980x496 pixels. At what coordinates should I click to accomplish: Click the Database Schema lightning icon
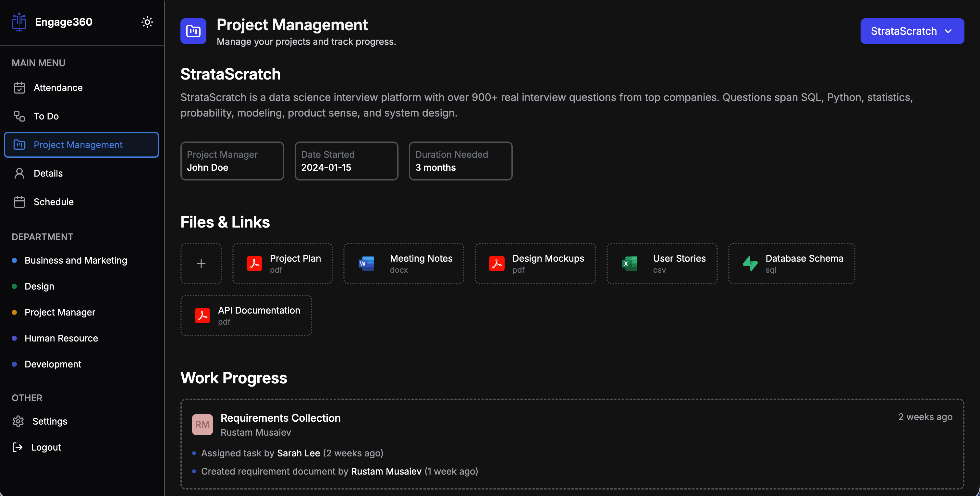[750, 263]
